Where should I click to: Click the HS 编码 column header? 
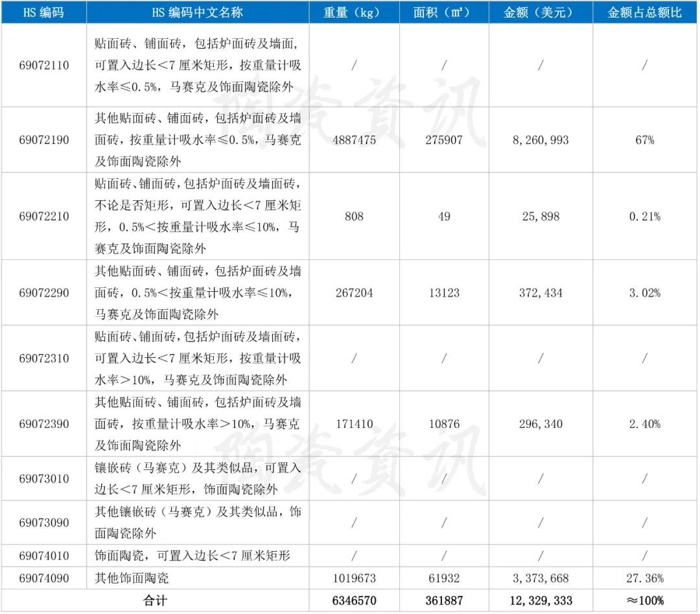(x=44, y=12)
